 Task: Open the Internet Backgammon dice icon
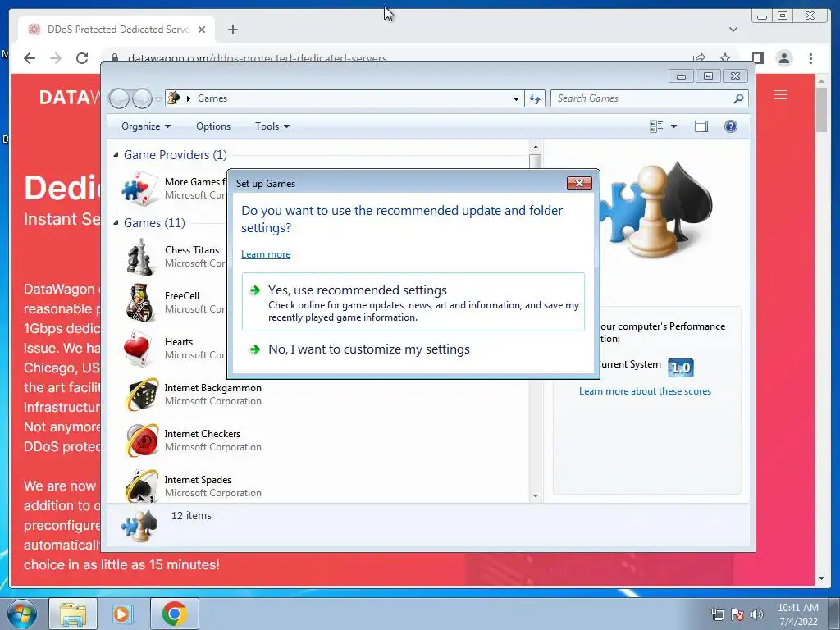(141, 395)
